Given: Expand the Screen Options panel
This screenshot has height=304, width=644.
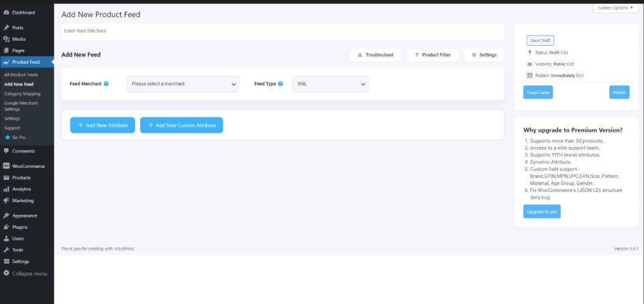Looking at the screenshot, I should (x=615, y=8).
